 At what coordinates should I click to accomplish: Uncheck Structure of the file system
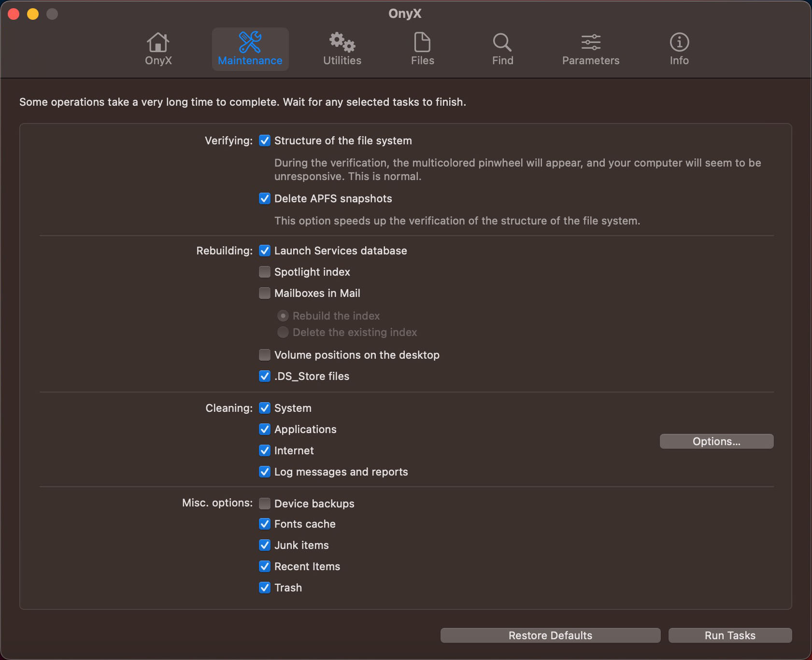tap(265, 140)
